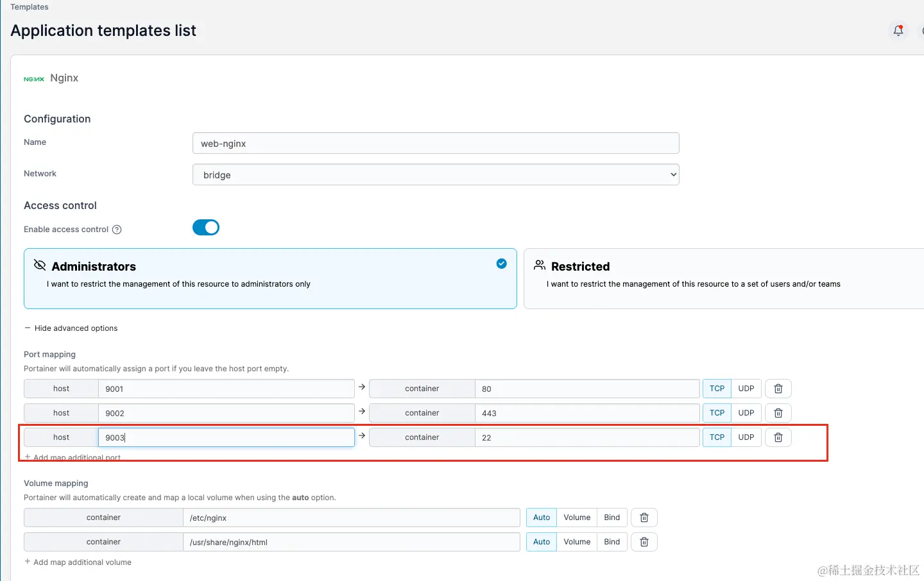Remove the /usr/share/nginx/html volume mapping
The height and width of the screenshot is (581, 924).
644,542
